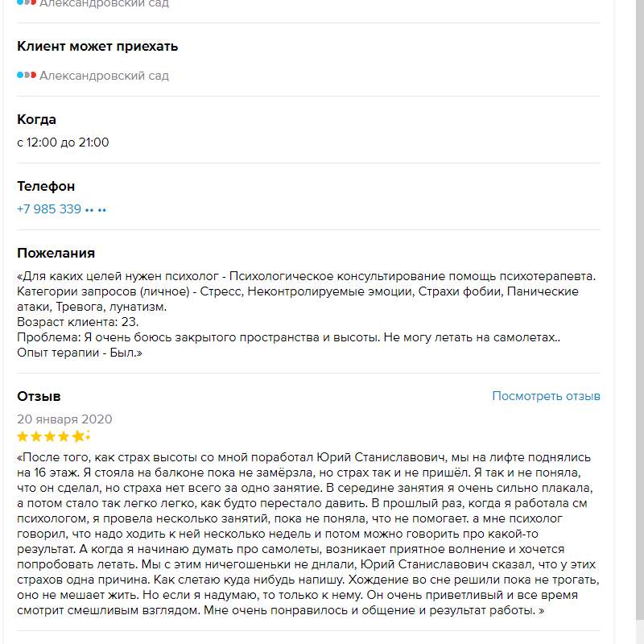Click the Клиент может приехать heading
644x644 pixels.
pyautogui.click(x=97, y=47)
